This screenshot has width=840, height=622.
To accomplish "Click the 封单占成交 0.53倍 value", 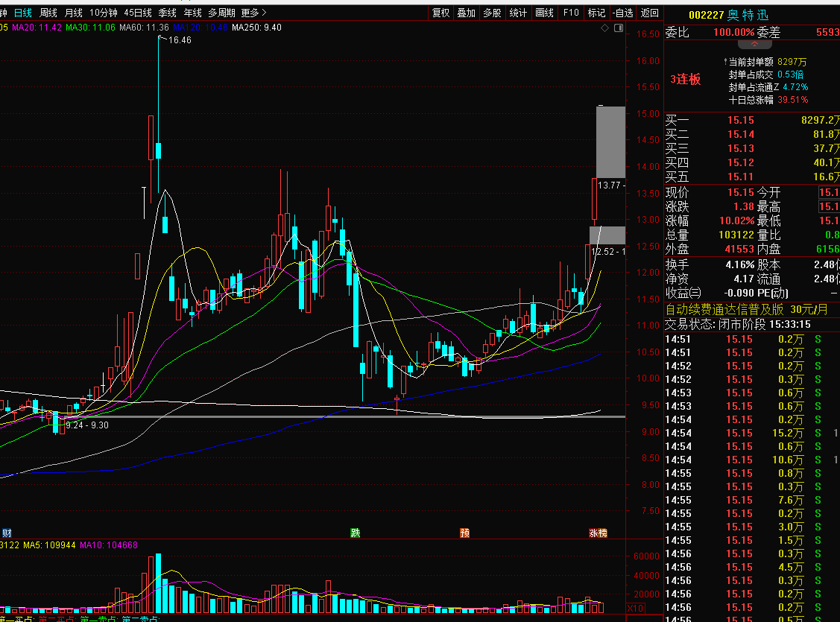I will pyautogui.click(x=790, y=74).
